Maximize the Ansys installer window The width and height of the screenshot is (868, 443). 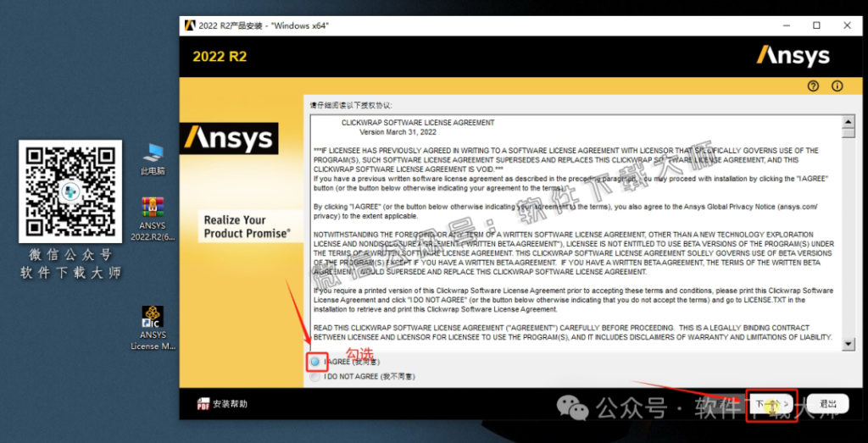pos(817,25)
